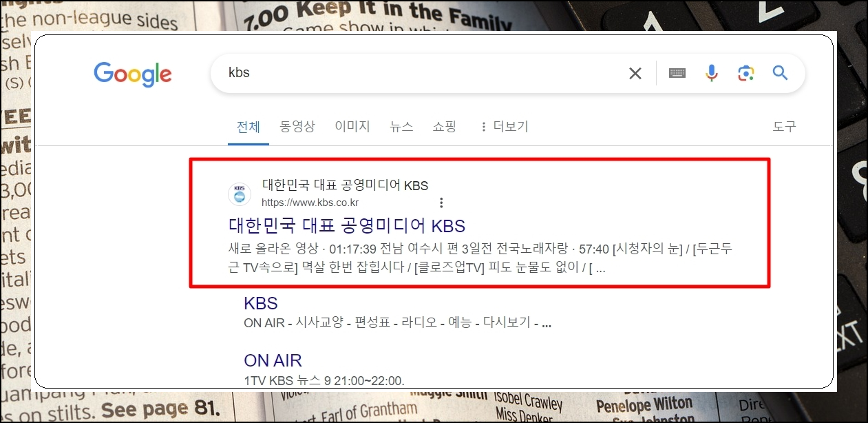Open the 도구 search tools
868x423 pixels.
pos(784,127)
